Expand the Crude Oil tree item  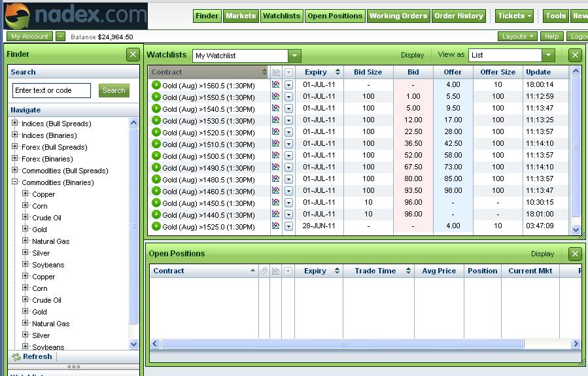point(26,217)
